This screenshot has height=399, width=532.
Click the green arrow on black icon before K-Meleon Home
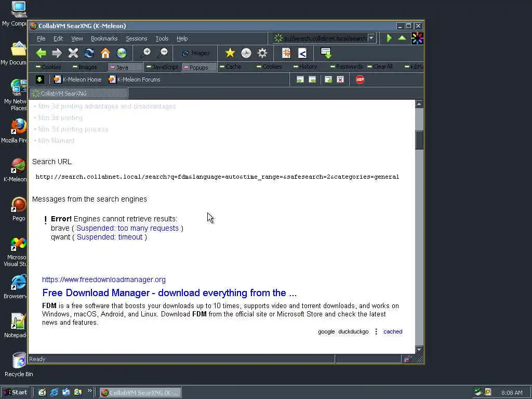pyautogui.click(x=39, y=79)
